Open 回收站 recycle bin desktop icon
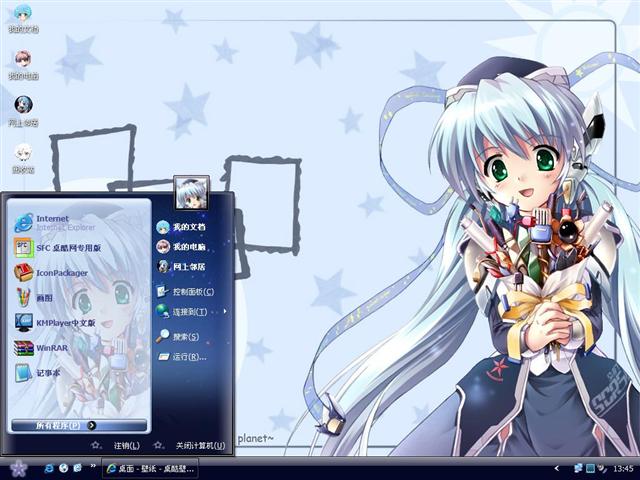 [23, 159]
